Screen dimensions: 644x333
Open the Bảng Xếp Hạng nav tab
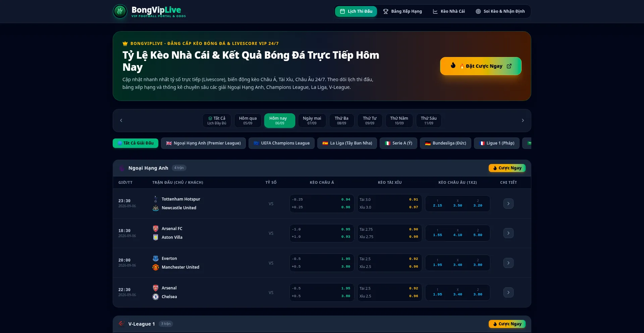[402, 11]
